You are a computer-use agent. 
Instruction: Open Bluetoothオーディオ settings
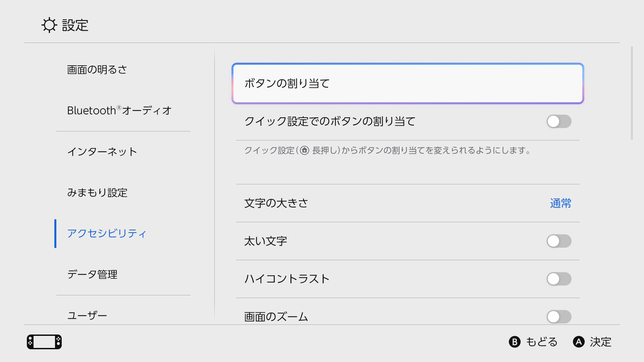pos(119,110)
